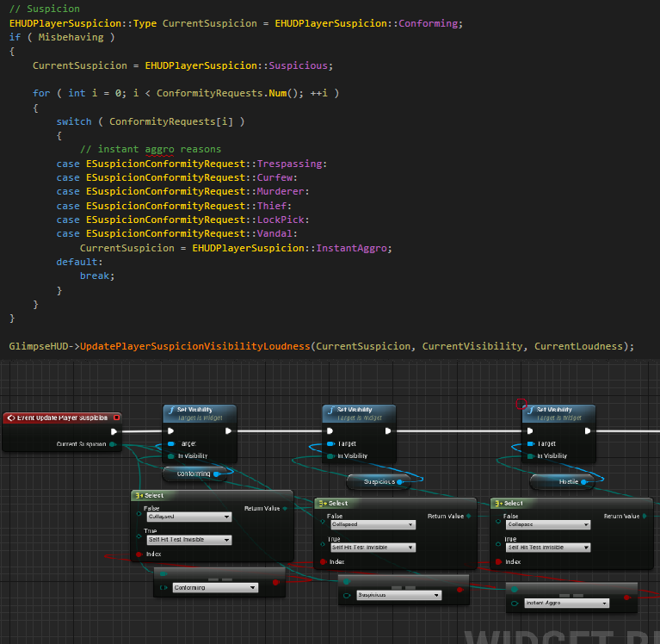Click 'Trespassing' case label in code
This screenshot has height=644, width=660.
click(290, 164)
